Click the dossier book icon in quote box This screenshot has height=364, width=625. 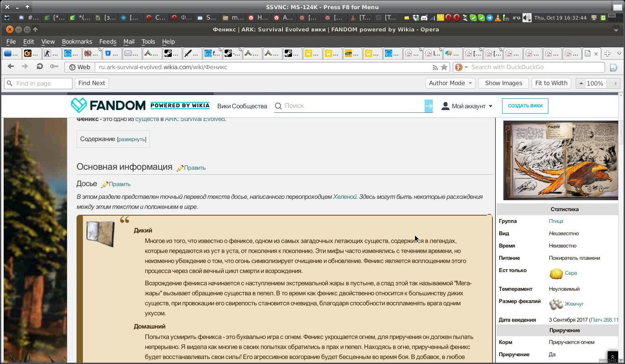(100, 234)
